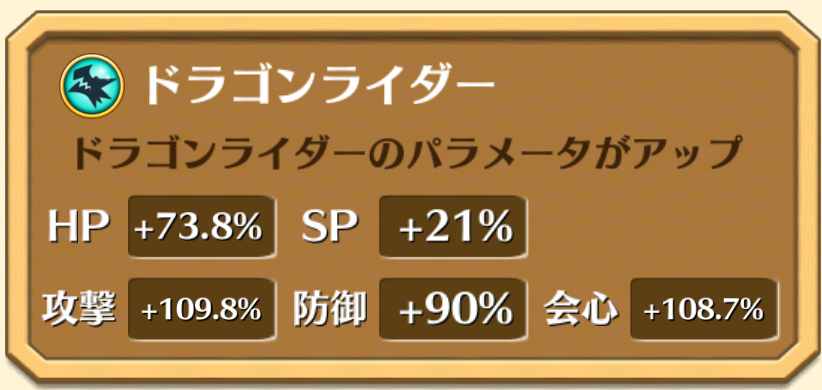Select the 防御 +90% value box
The image size is (822, 390).
pyautogui.click(x=453, y=310)
